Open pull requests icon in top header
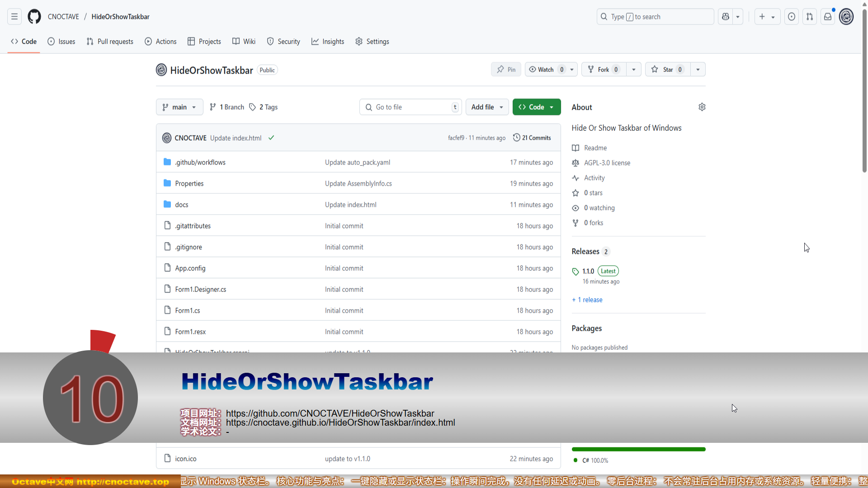 click(x=810, y=17)
